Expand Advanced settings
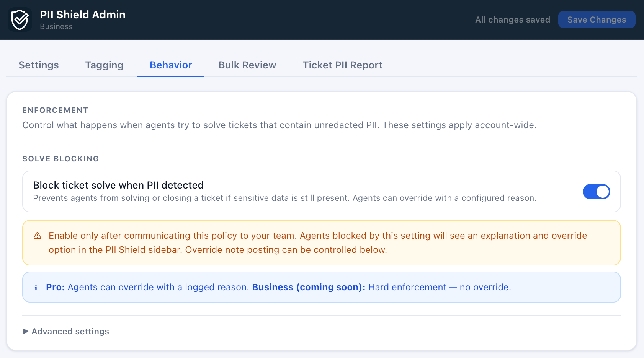The height and width of the screenshot is (358, 644). pyautogui.click(x=66, y=331)
